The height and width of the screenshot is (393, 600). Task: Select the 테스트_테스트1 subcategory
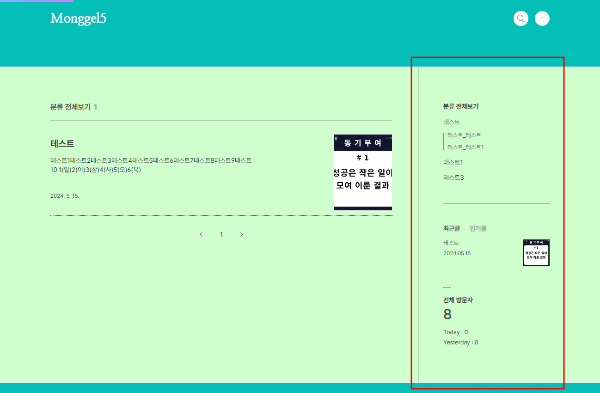pyautogui.click(x=465, y=147)
